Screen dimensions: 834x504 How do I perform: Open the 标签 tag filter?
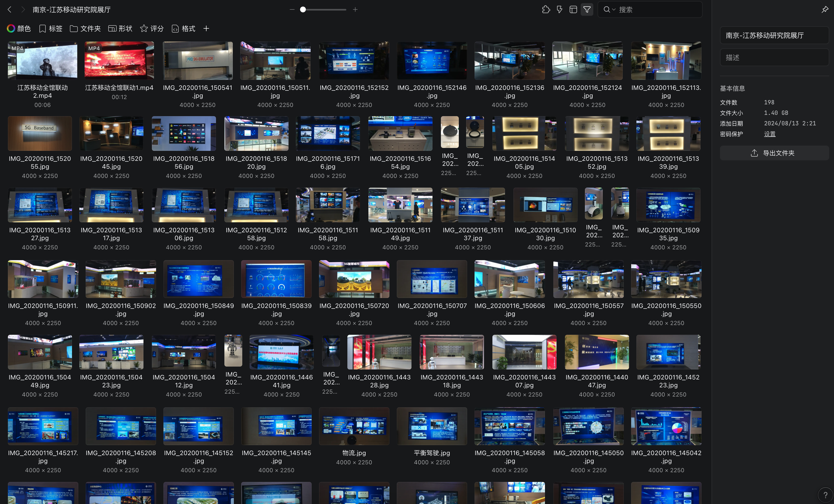point(51,28)
